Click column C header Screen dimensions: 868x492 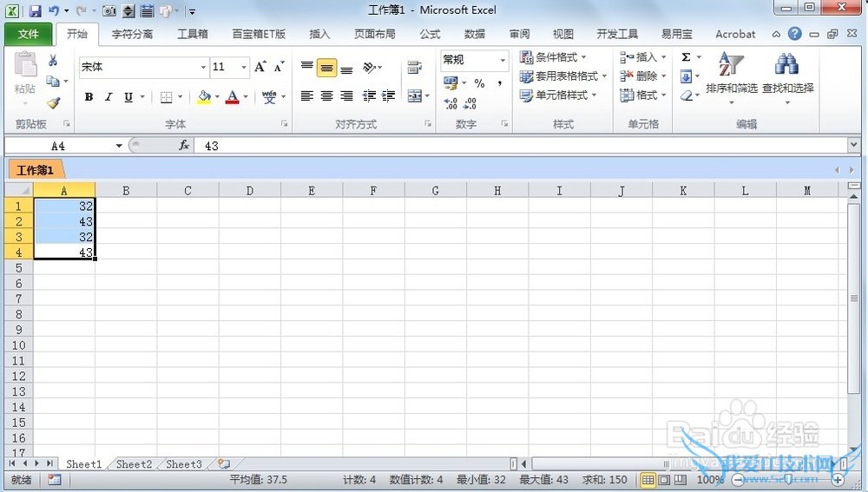point(187,190)
